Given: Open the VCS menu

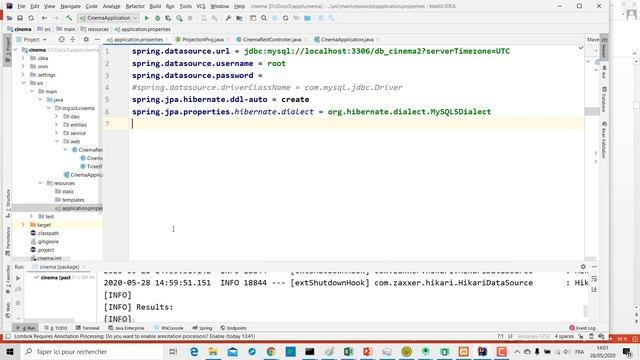Looking at the screenshot, I should tap(201, 6).
